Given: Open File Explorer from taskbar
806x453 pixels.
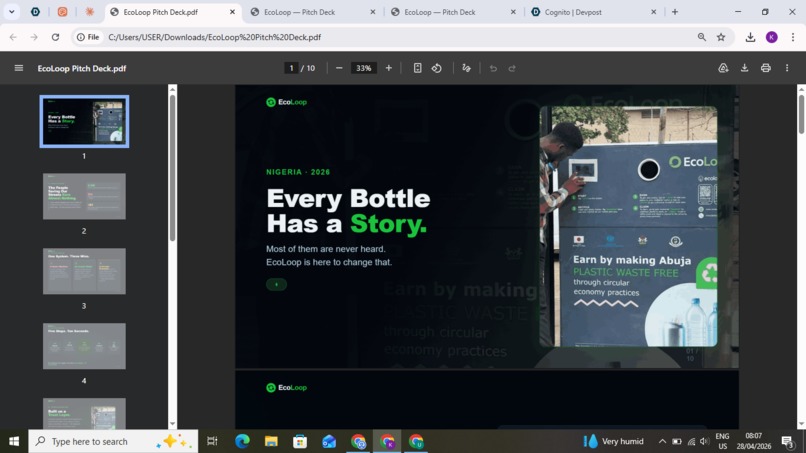Looking at the screenshot, I should pos(271,441).
